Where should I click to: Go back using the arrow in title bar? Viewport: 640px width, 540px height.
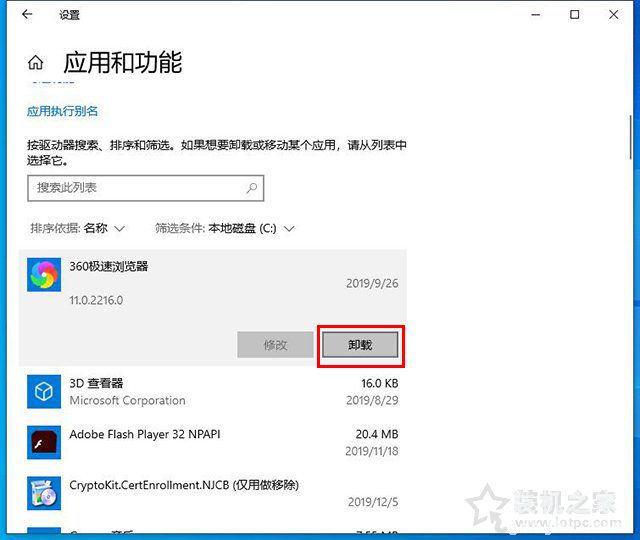[27, 15]
